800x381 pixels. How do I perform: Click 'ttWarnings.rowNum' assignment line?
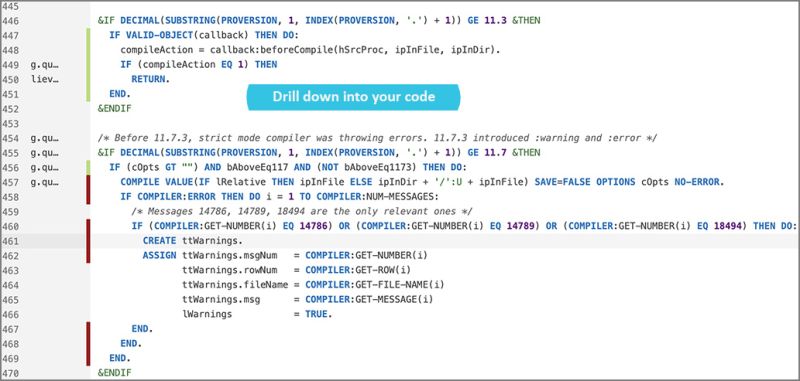click(x=296, y=270)
